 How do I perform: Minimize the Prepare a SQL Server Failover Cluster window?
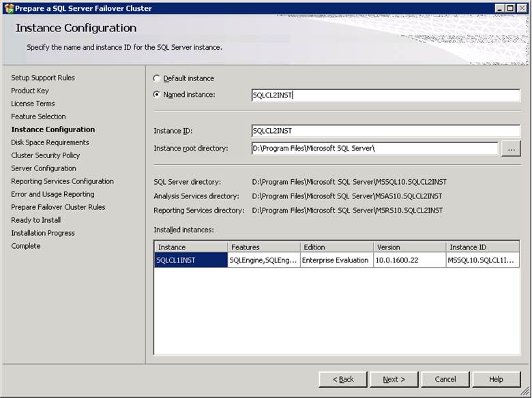tap(499, 8)
